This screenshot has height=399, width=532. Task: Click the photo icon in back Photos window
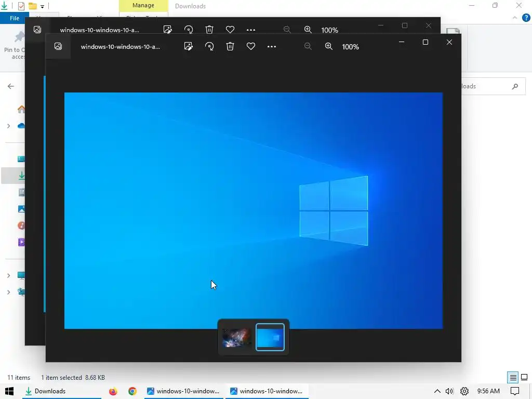pyautogui.click(x=37, y=30)
